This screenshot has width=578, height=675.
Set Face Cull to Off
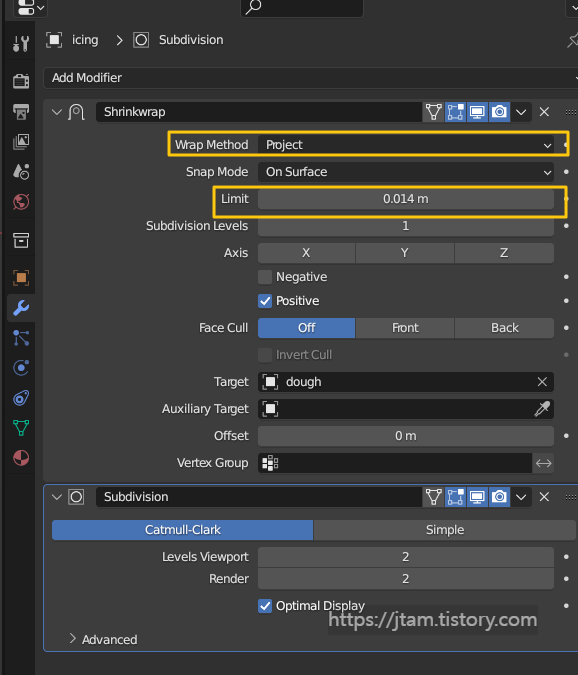[x=306, y=328]
